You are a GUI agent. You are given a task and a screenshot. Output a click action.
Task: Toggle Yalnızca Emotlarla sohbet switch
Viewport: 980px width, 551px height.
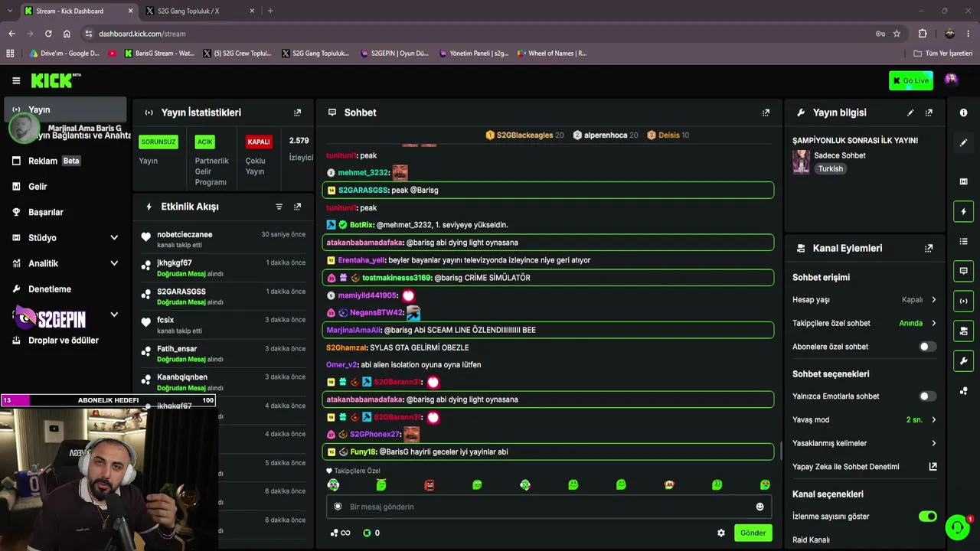(927, 396)
